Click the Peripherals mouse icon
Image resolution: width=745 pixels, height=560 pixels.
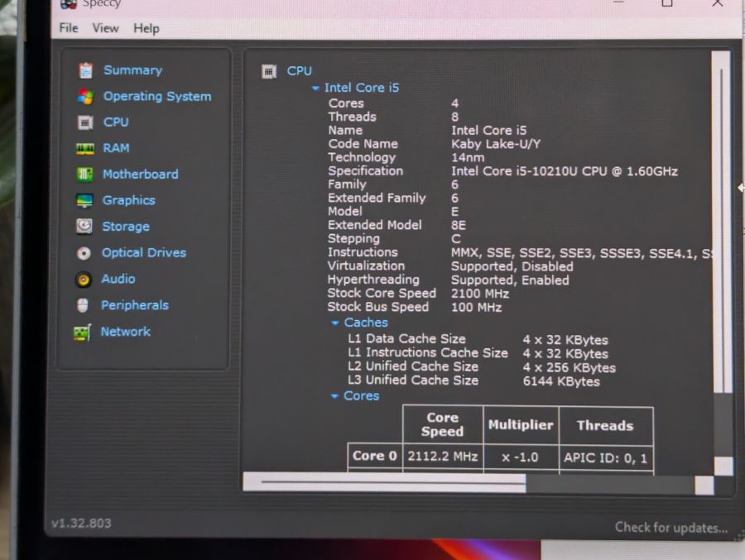(x=83, y=305)
